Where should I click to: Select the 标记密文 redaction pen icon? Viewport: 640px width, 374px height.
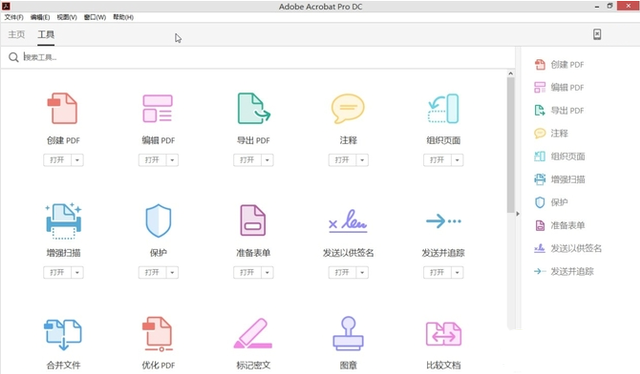pos(253,334)
